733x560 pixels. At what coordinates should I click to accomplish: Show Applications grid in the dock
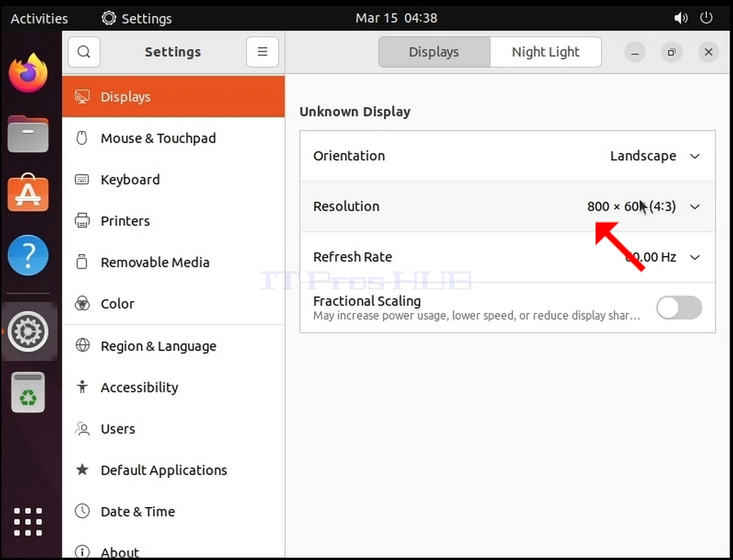tap(28, 522)
